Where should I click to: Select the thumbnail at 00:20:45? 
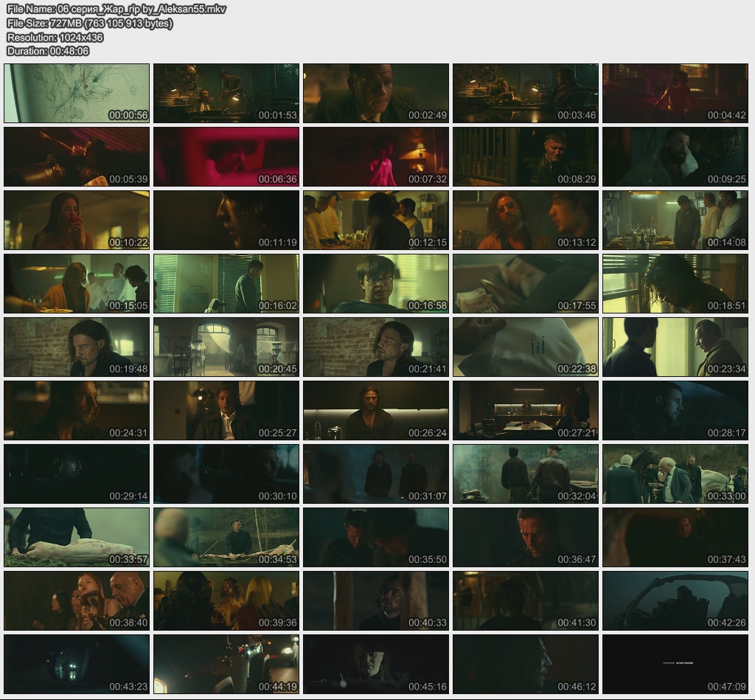click(226, 347)
